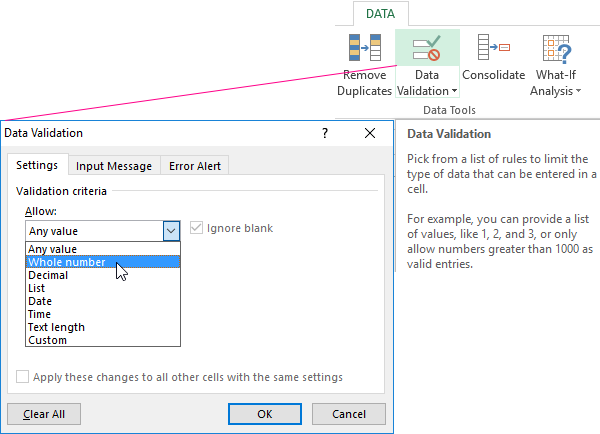Click the Remove Duplicates icon

(x=364, y=49)
